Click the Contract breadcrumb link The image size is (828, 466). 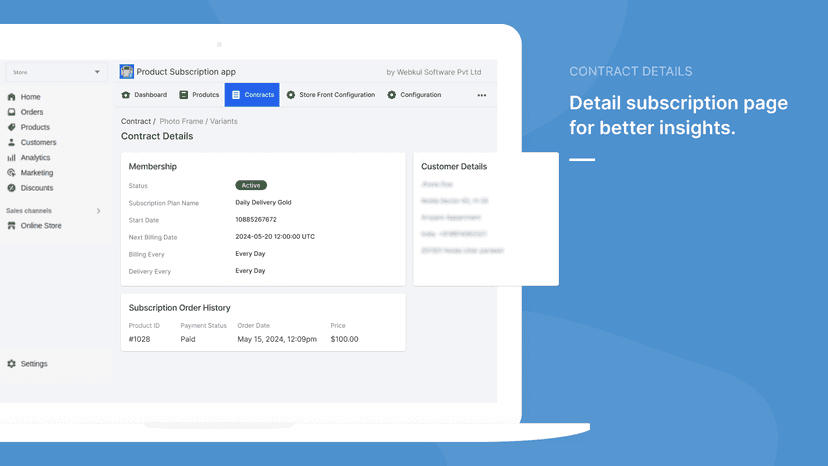(136, 121)
